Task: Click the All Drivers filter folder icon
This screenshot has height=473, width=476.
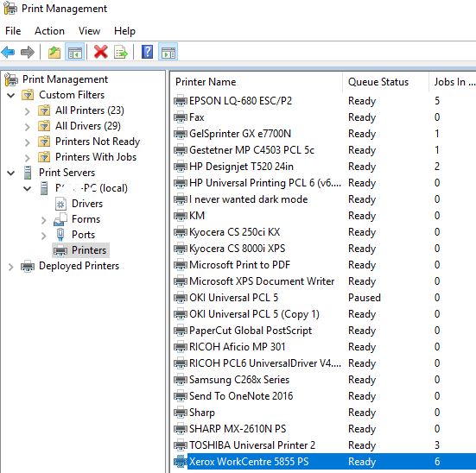Action: point(44,126)
